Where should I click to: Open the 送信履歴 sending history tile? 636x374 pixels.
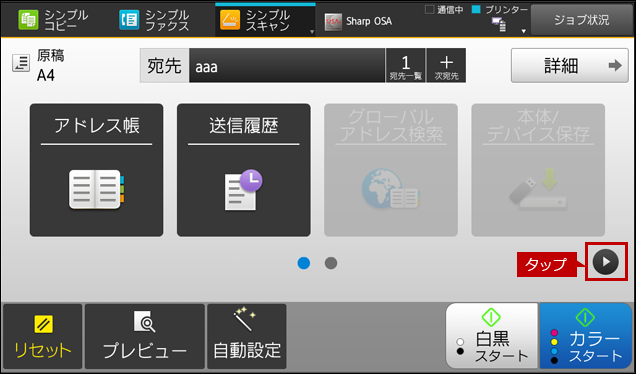pyautogui.click(x=244, y=170)
